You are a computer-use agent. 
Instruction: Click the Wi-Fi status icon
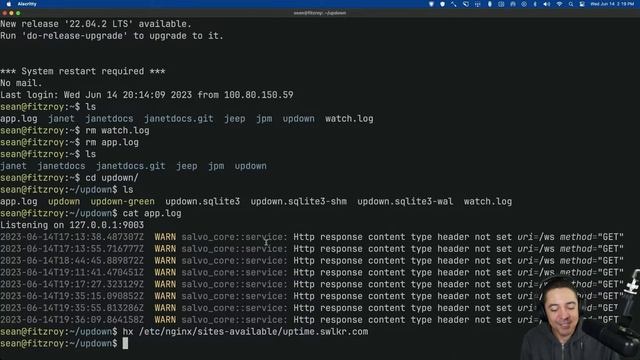click(x=559, y=4)
